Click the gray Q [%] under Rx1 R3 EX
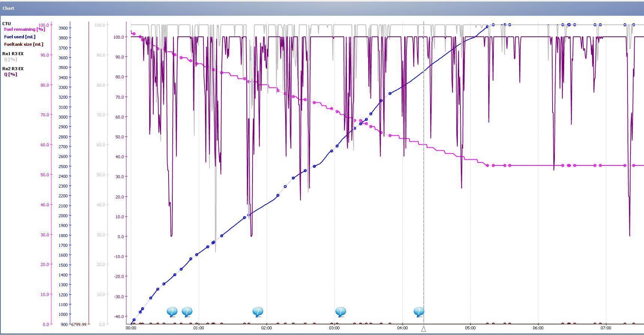This screenshot has height=335, width=644. click(10, 59)
